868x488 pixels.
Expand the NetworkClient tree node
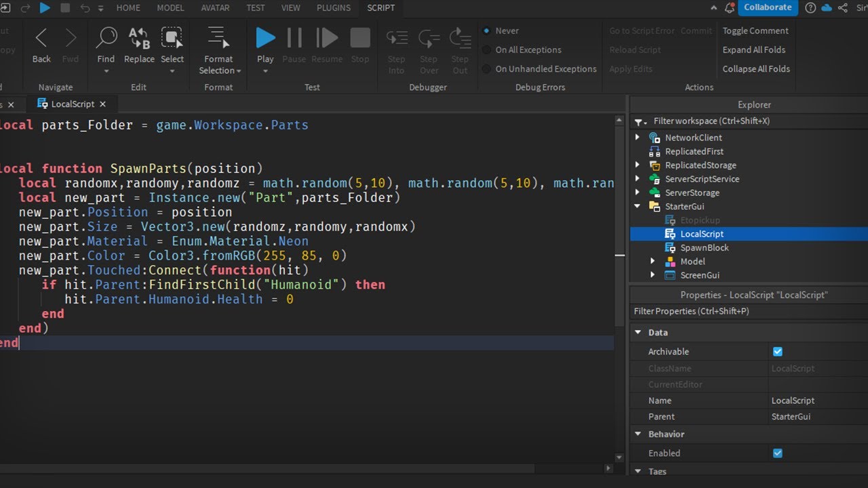tap(637, 138)
